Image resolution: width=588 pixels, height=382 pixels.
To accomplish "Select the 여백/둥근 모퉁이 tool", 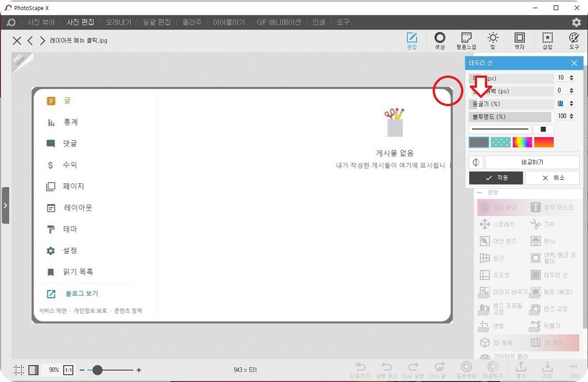I will tap(554, 258).
